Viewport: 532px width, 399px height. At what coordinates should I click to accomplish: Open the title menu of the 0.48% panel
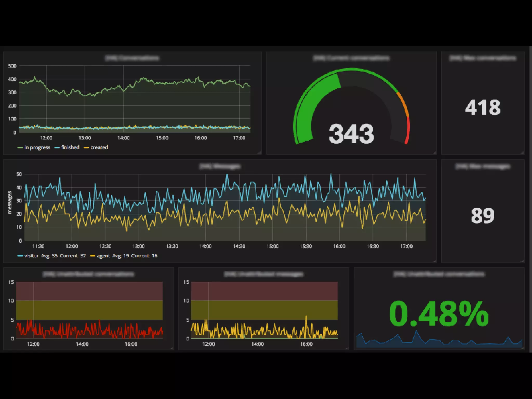(439, 274)
